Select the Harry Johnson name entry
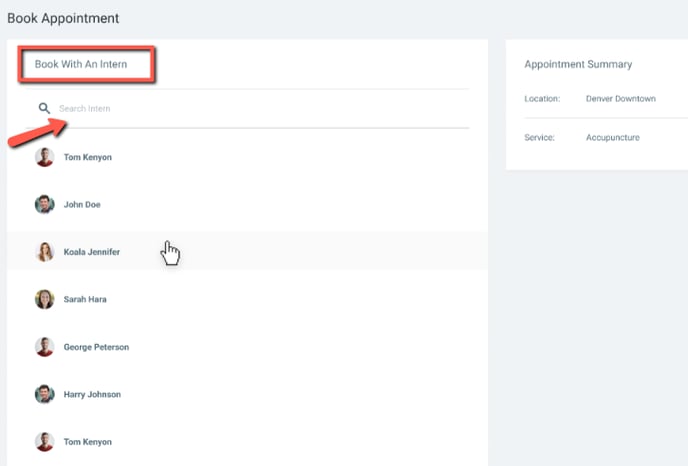 pos(92,394)
